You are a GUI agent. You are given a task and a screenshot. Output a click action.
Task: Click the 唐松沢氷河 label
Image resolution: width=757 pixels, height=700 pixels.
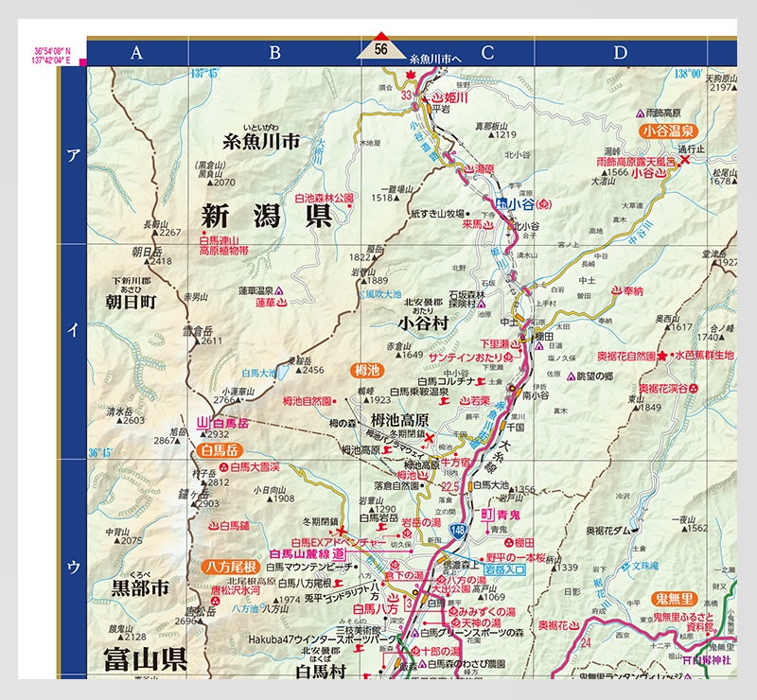[x=235, y=590]
